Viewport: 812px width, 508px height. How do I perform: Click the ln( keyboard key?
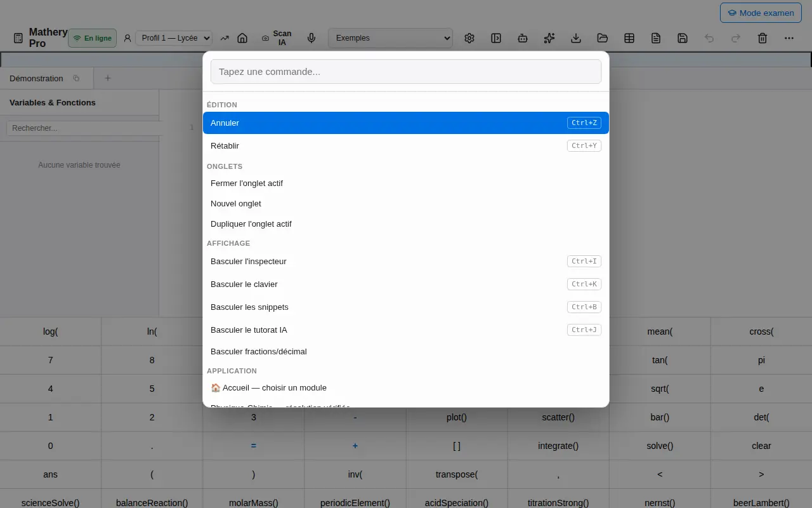click(x=152, y=331)
